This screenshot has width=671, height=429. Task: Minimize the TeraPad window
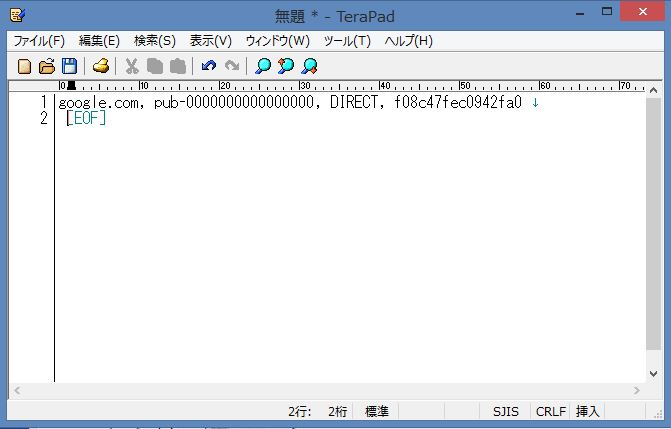[580, 13]
